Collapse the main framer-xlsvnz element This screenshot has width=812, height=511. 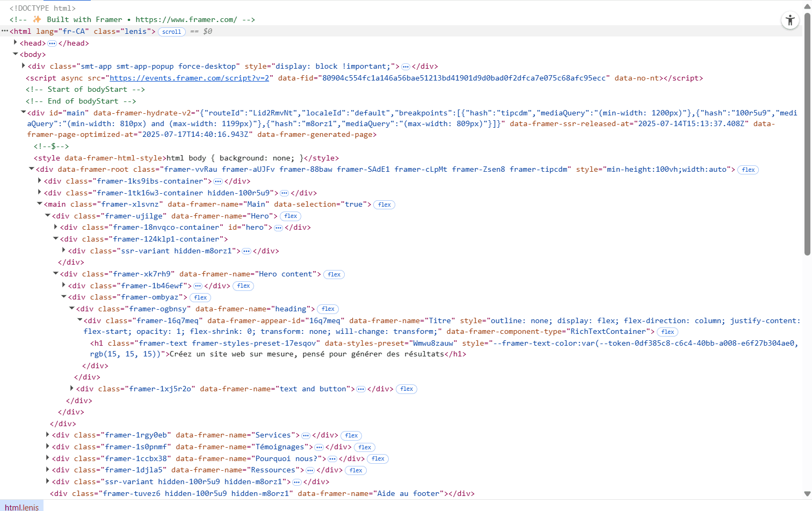(x=40, y=204)
